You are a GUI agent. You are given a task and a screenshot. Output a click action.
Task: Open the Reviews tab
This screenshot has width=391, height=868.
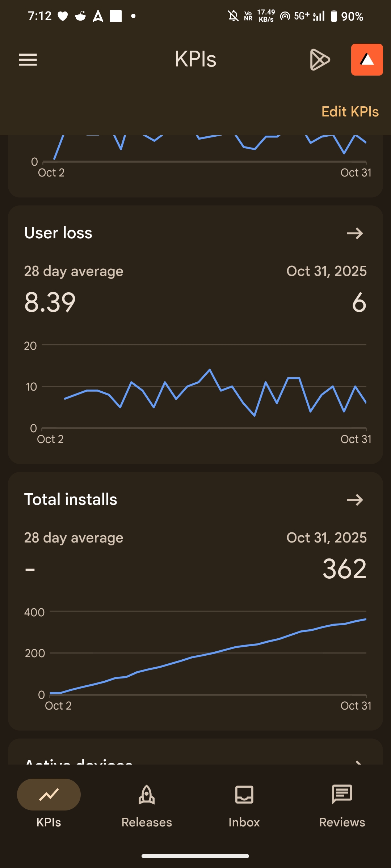342,805
